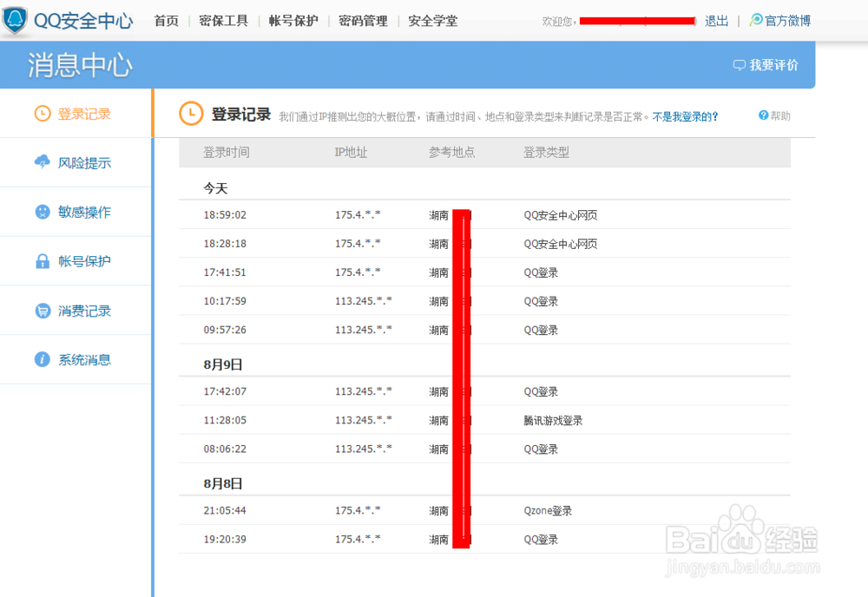
Task: Click the 腾讯游戏登录 login type
Action: 553,421
